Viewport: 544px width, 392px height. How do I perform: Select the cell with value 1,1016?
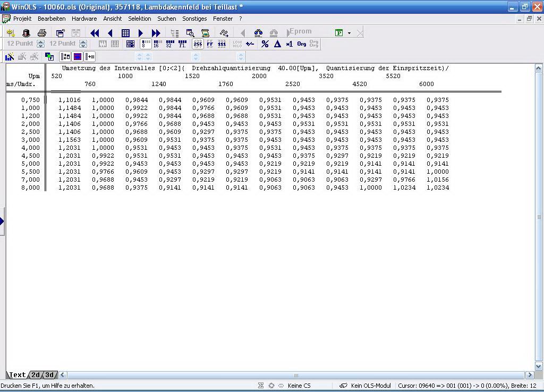70,100
